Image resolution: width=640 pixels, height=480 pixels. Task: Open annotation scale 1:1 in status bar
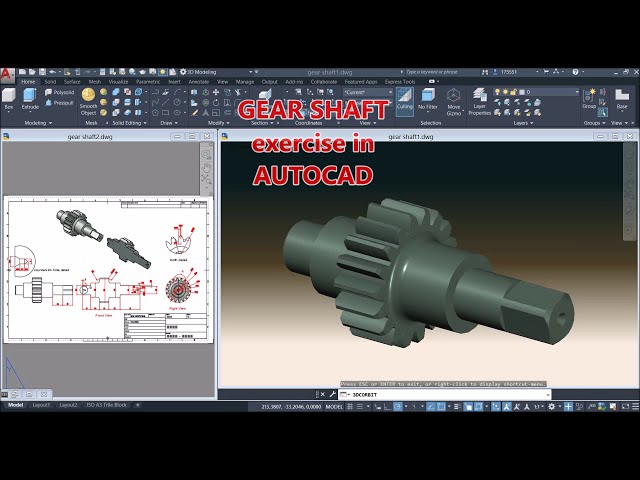coord(538,407)
